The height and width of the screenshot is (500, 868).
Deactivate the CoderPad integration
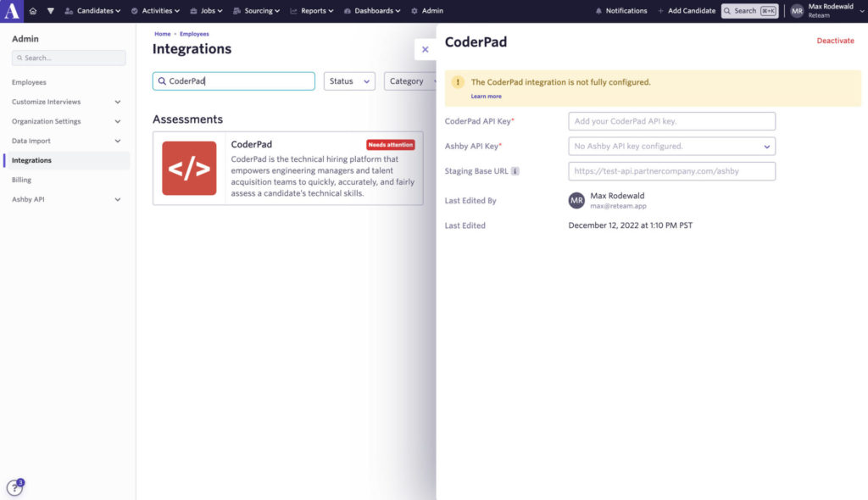[835, 40]
